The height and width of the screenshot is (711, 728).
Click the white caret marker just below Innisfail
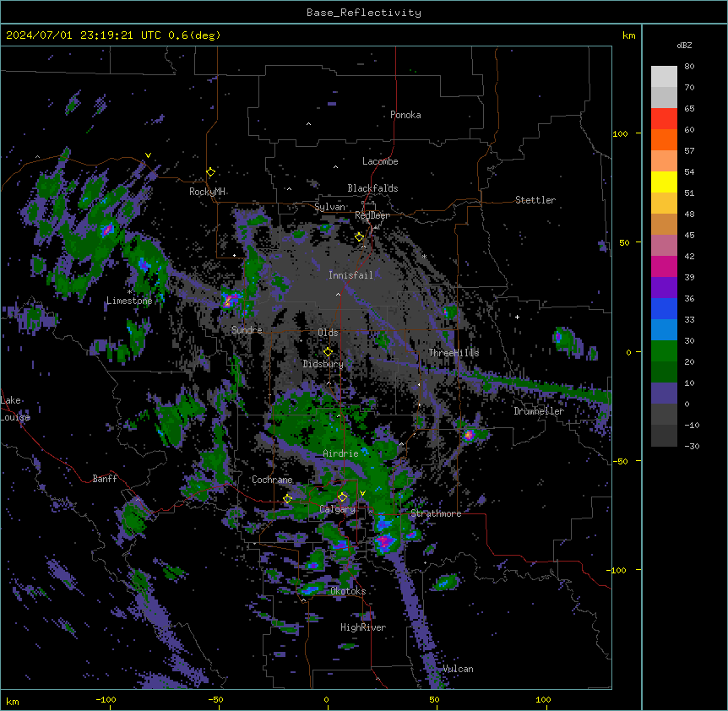pos(338,294)
